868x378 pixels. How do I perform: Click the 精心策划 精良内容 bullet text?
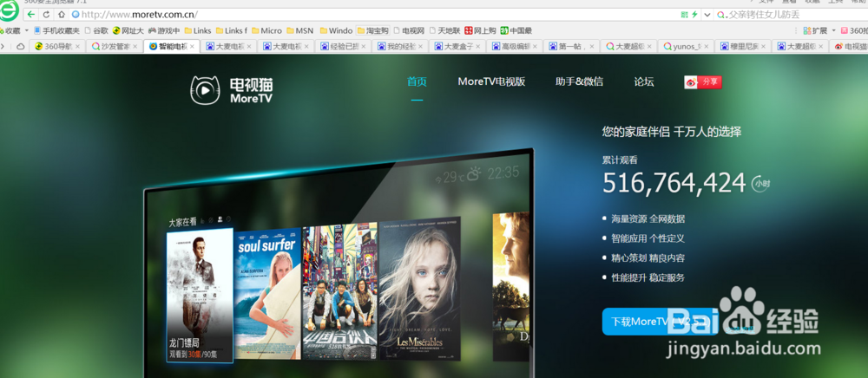(x=648, y=258)
